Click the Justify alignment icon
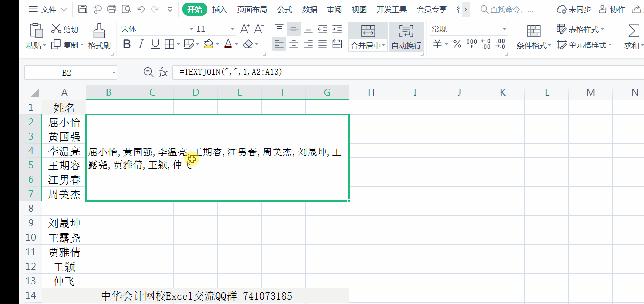Viewport: 644px width, 304px height. pos(322,44)
